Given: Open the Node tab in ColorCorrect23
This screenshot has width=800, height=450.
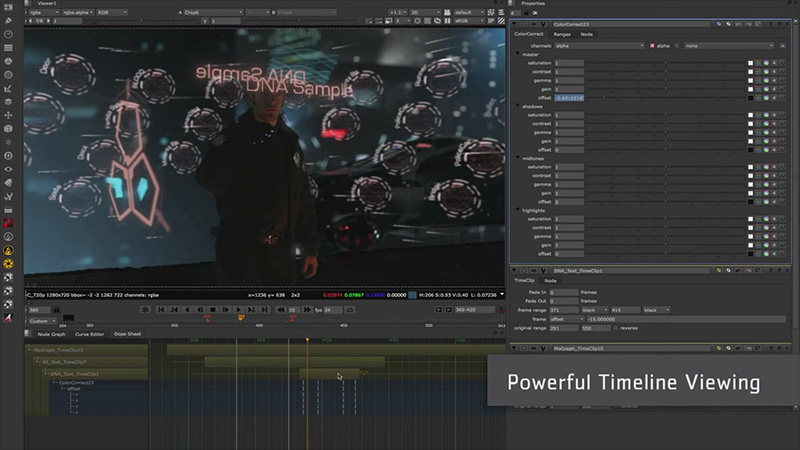Looking at the screenshot, I should [x=587, y=34].
